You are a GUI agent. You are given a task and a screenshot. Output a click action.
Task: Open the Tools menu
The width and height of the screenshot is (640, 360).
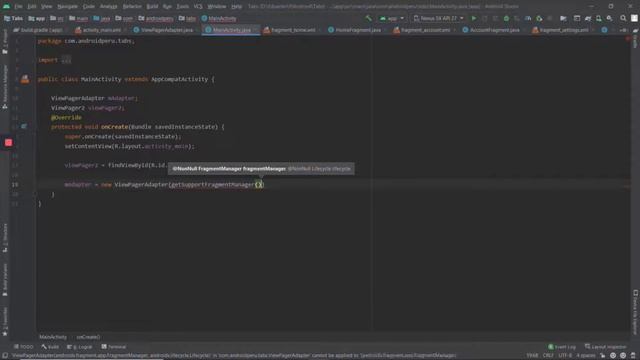pyautogui.click(x=182, y=7)
